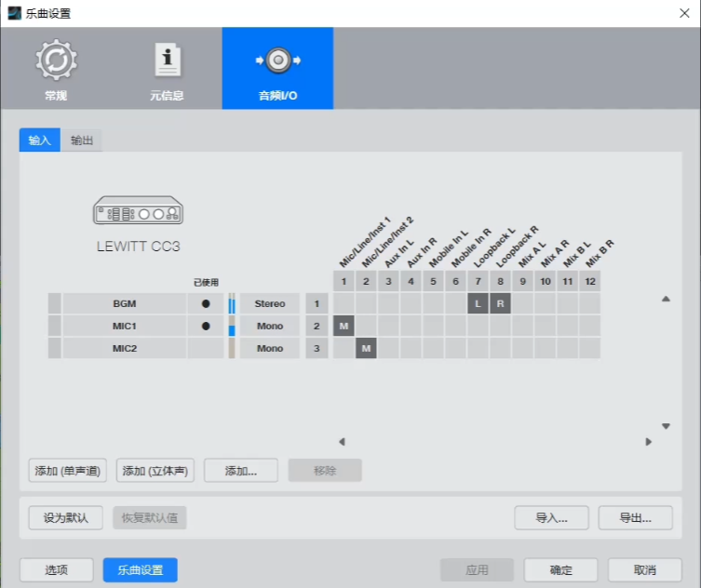Viewport: 701px width, 588px height.
Task: Open the 常规 general settings section
Action: [56, 68]
